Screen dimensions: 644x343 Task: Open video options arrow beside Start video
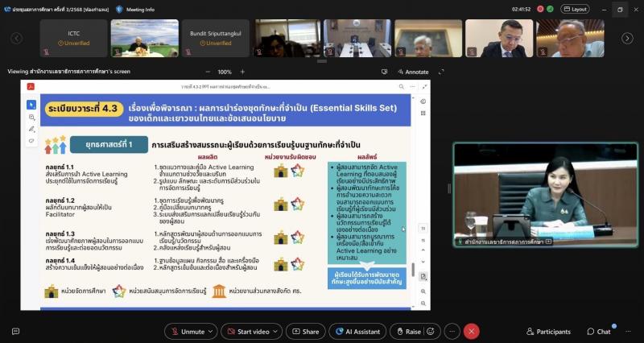click(x=275, y=331)
